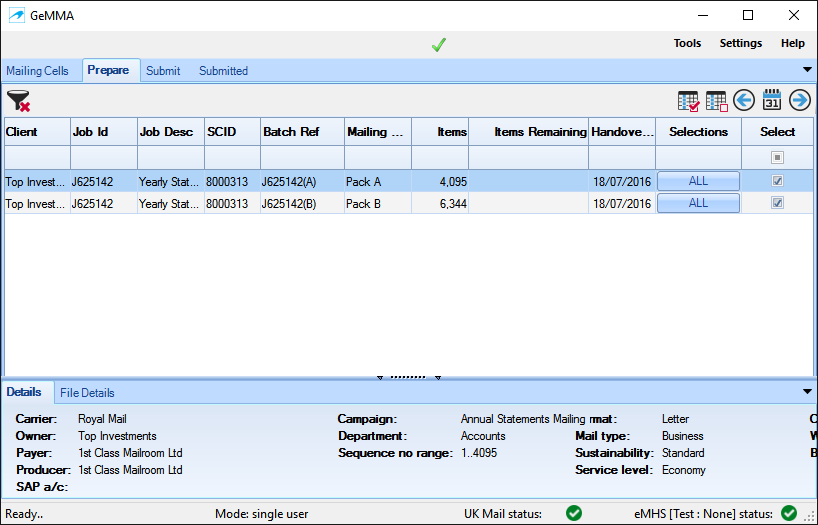Click the GeMMA application logo icon

(x=17, y=16)
